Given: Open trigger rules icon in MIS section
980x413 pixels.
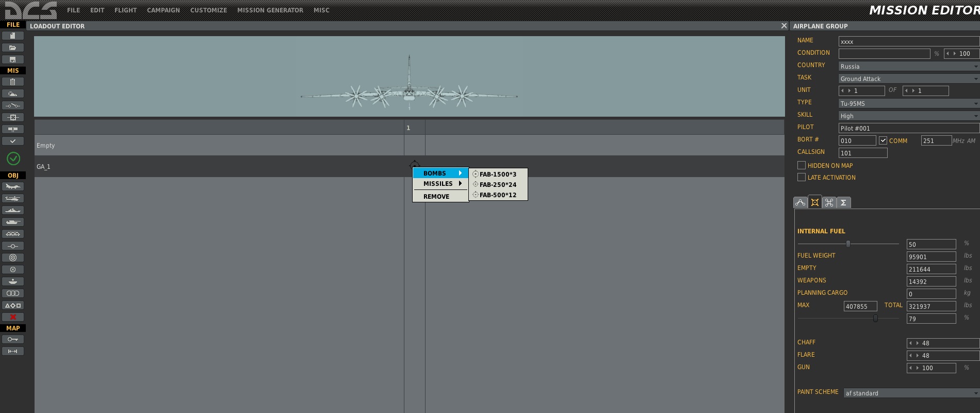Looking at the screenshot, I should [13, 105].
